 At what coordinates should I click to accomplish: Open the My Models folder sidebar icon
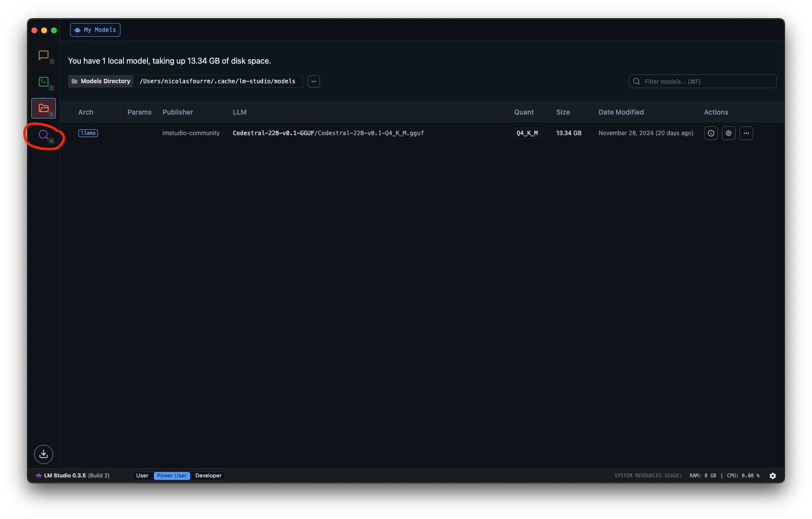(44, 108)
